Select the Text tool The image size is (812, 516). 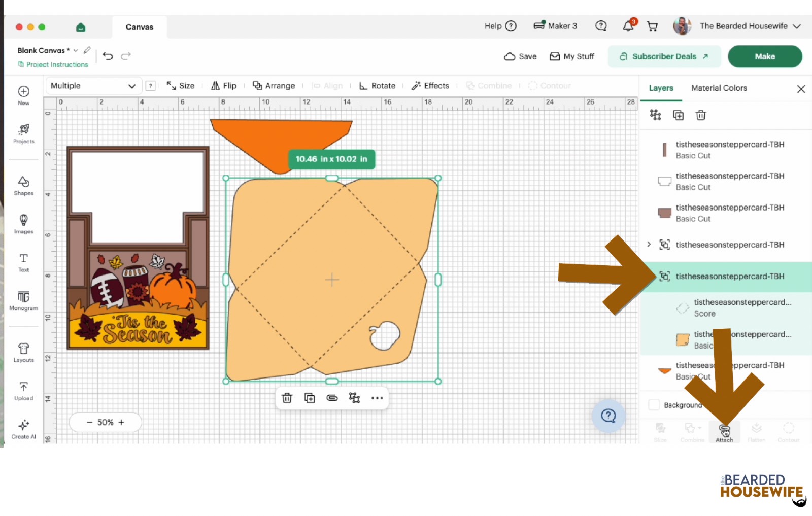coord(23,262)
